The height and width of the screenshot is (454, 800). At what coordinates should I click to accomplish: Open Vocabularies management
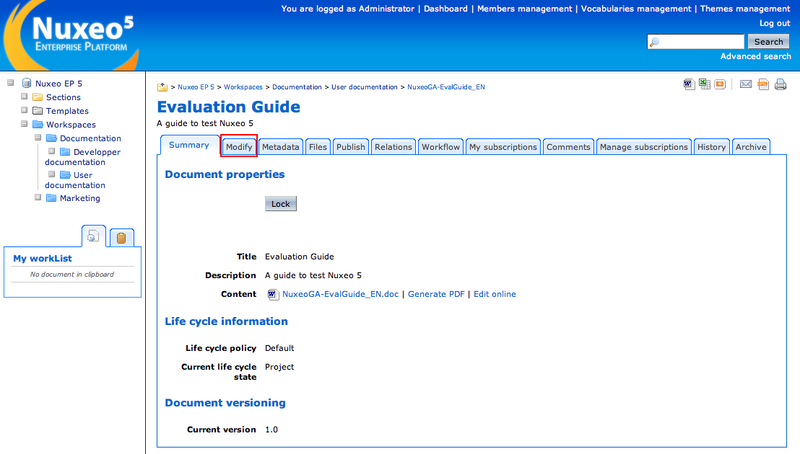(636, 9)
